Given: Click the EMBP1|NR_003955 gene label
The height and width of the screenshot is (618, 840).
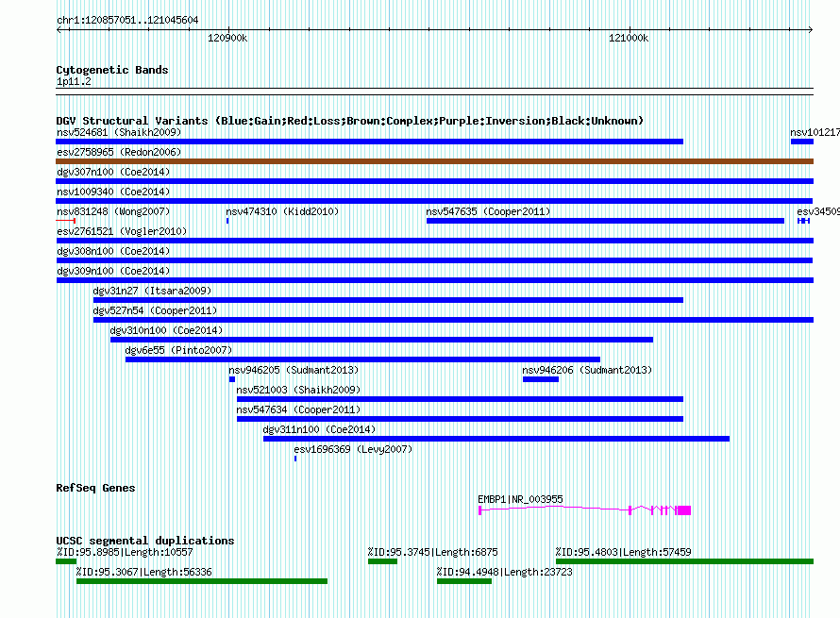Looking at the screenshot, I should [x=520, y=499].
